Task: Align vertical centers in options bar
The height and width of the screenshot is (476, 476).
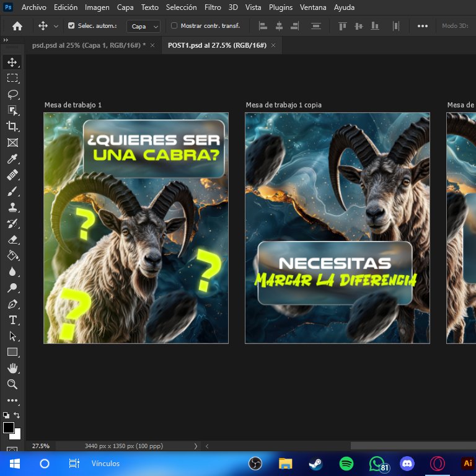Action: tap(358, 26)
